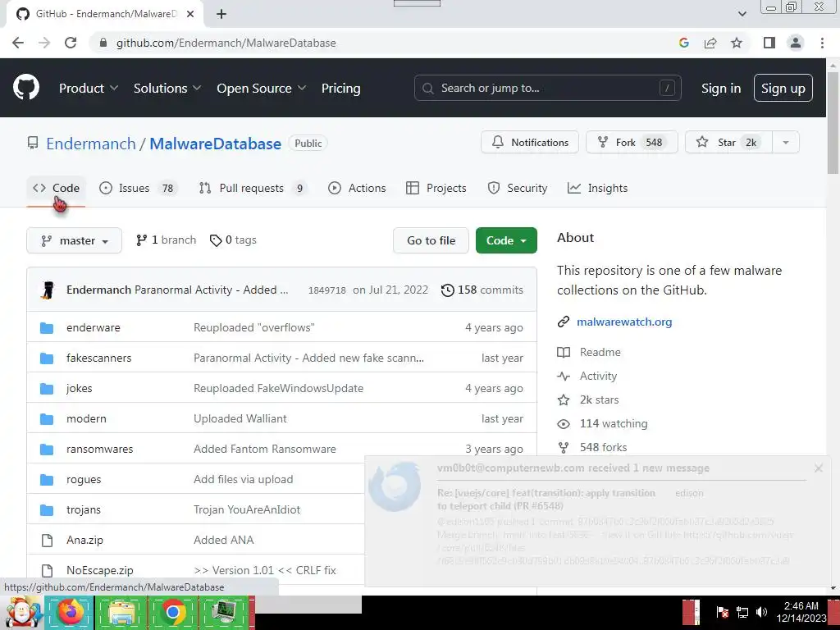Click the fork icon next to 548 forks
The height and width of the screenshot is (630, 840).
564,447
